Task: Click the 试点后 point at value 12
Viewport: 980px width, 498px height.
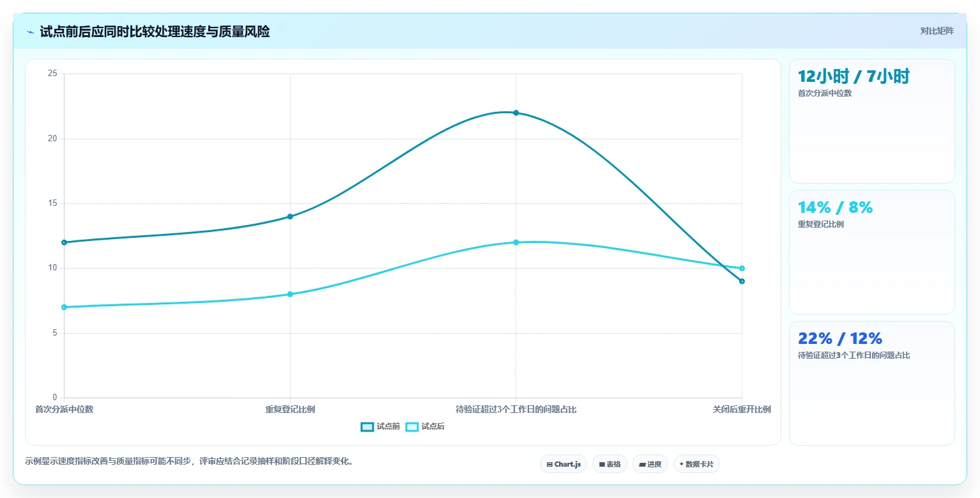Action: pos(516,242)
